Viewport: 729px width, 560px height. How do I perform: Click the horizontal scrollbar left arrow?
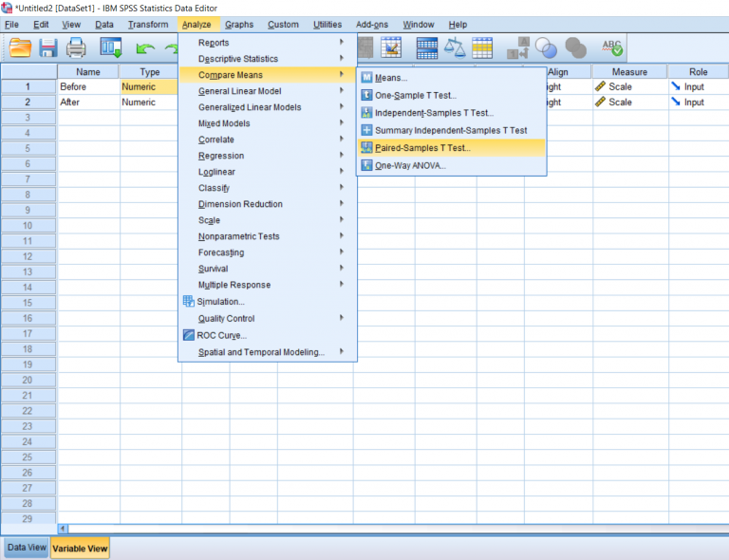[64, 529]
